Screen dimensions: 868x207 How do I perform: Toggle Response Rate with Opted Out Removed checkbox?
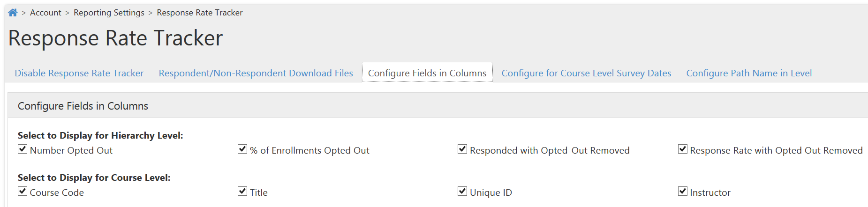click(683, 149)
